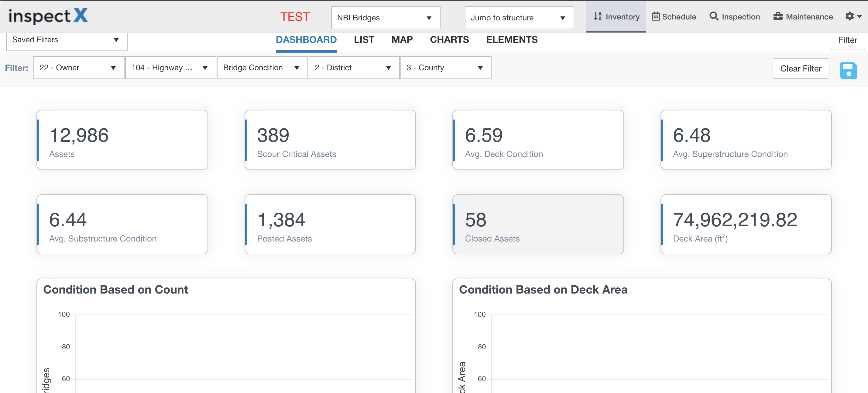Viewport: 868px width, 393px height.
Task: Click the Scour Critical Assets card
Action: (x=330, y=140)
